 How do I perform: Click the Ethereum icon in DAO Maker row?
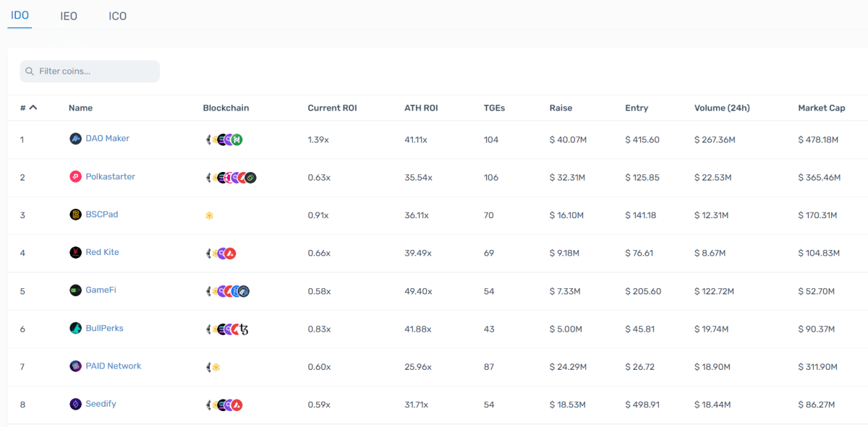coord(208,139)
